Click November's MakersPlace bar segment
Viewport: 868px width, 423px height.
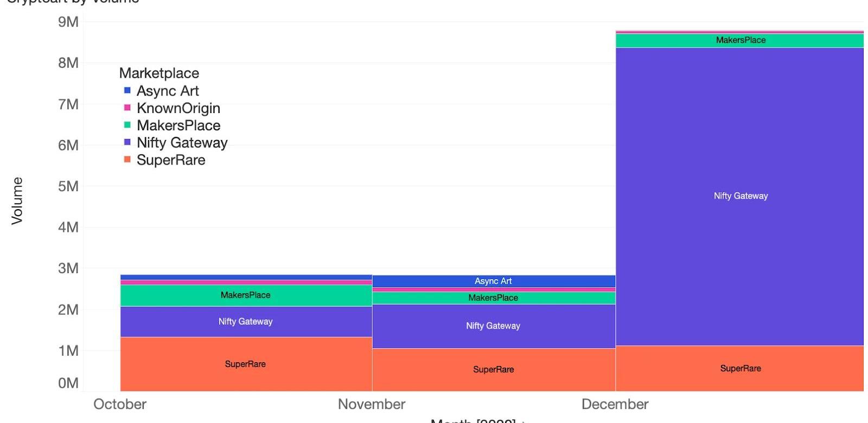coord(493,298)
